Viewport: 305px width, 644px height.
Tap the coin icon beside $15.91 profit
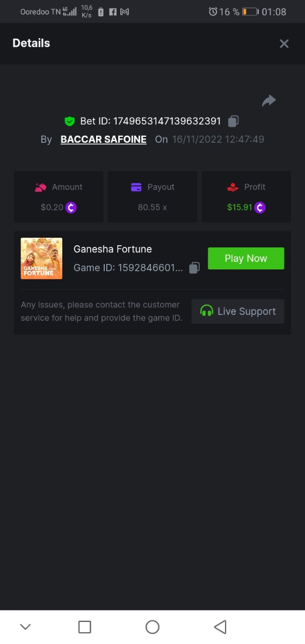point(260,207)
